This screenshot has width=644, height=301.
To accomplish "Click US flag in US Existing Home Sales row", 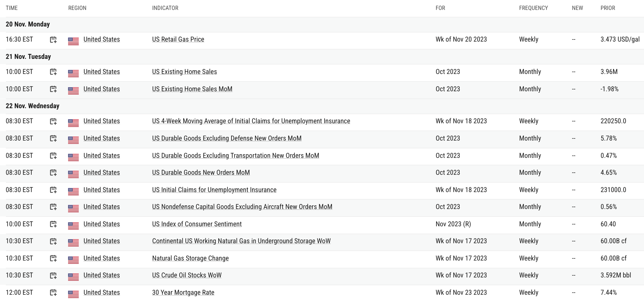I will tap(74, 74).
